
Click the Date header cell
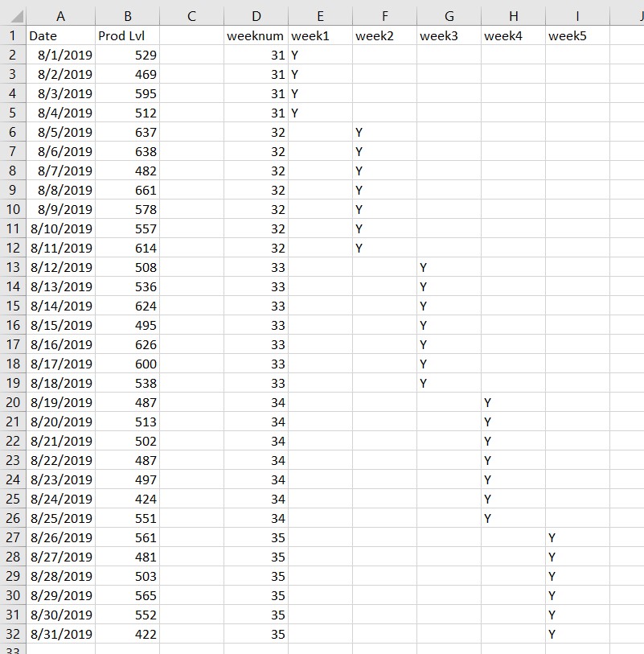click(x=60, y=35)
